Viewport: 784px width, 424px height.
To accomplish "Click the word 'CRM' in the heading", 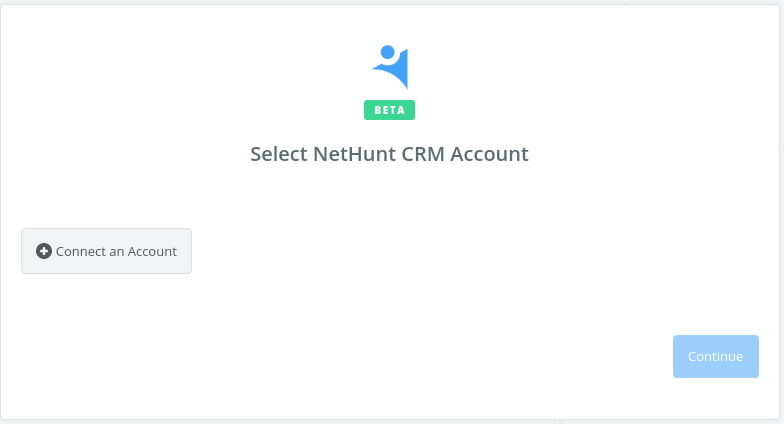I will coord(423,154).
